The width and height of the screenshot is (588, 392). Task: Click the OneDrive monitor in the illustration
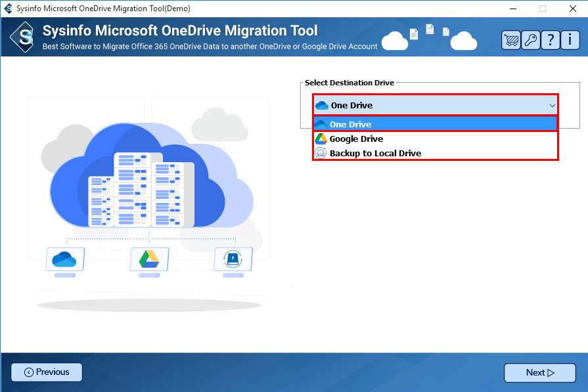[x=65, y=262]
